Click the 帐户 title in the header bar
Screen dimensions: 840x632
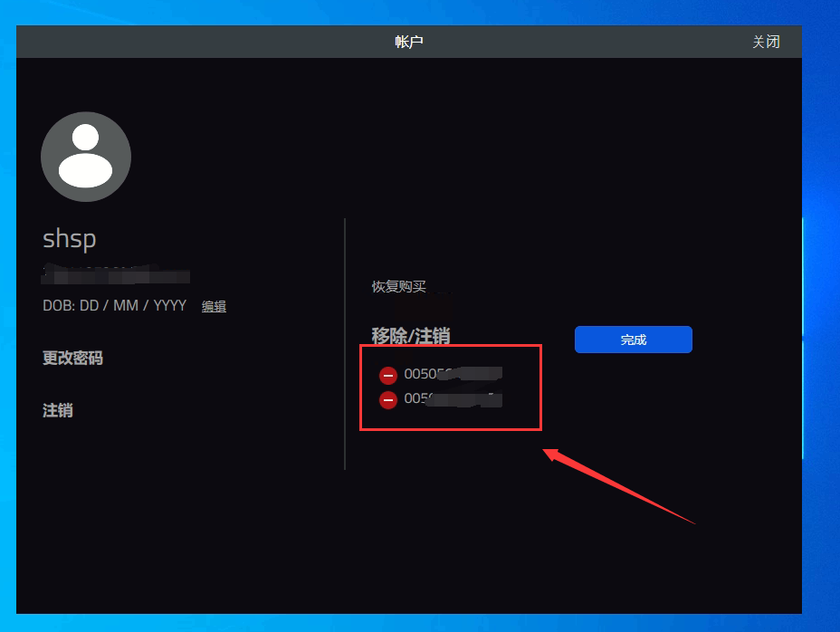pos(409,42)
